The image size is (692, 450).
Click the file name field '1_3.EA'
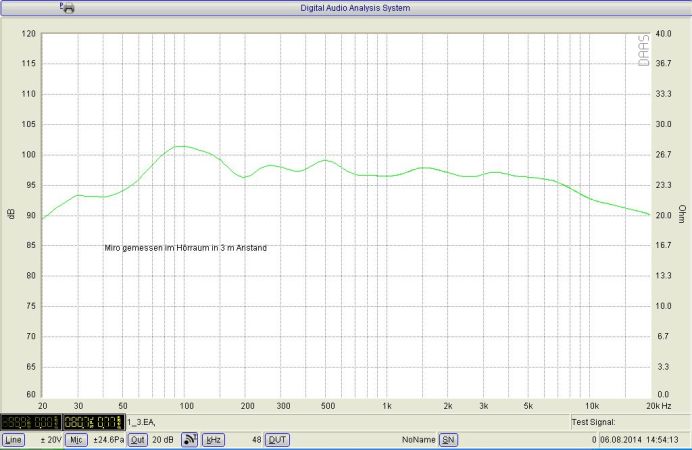click(x=141, y=423)
